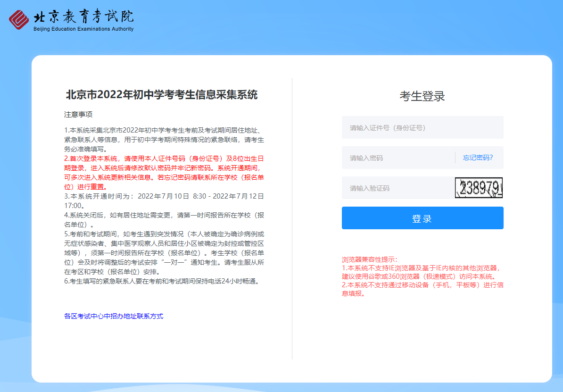The height and width of the screenshot is (392, 563).
Task: Click the red Beijing Education Examinations Authority logo icon
Action: (19, 19)
